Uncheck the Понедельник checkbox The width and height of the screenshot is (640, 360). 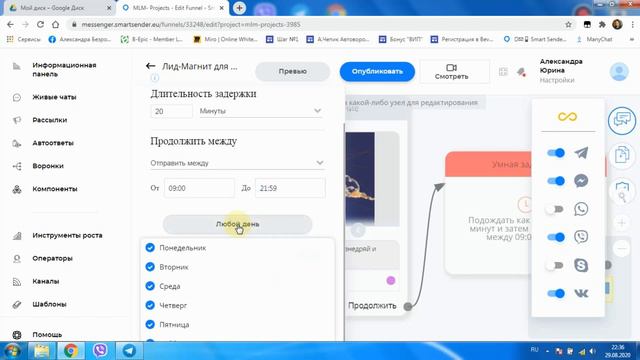[x=150, y=248]
